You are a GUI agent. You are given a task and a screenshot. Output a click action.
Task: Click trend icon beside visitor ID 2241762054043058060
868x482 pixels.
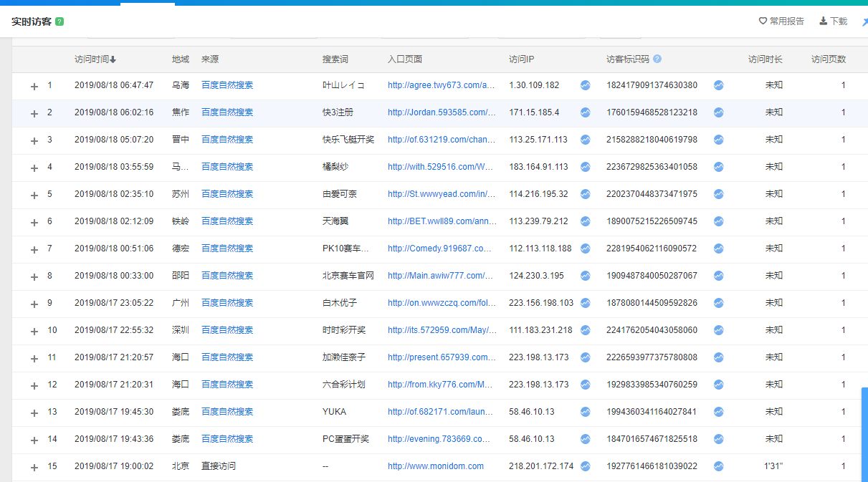719,330
